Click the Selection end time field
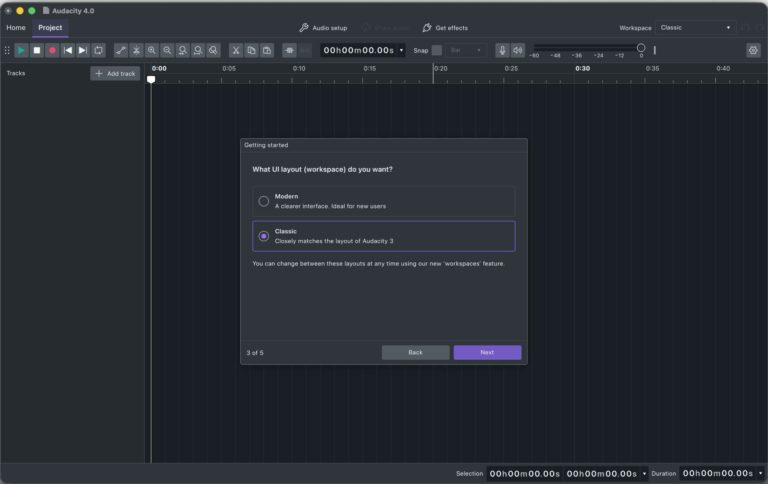 601,474
